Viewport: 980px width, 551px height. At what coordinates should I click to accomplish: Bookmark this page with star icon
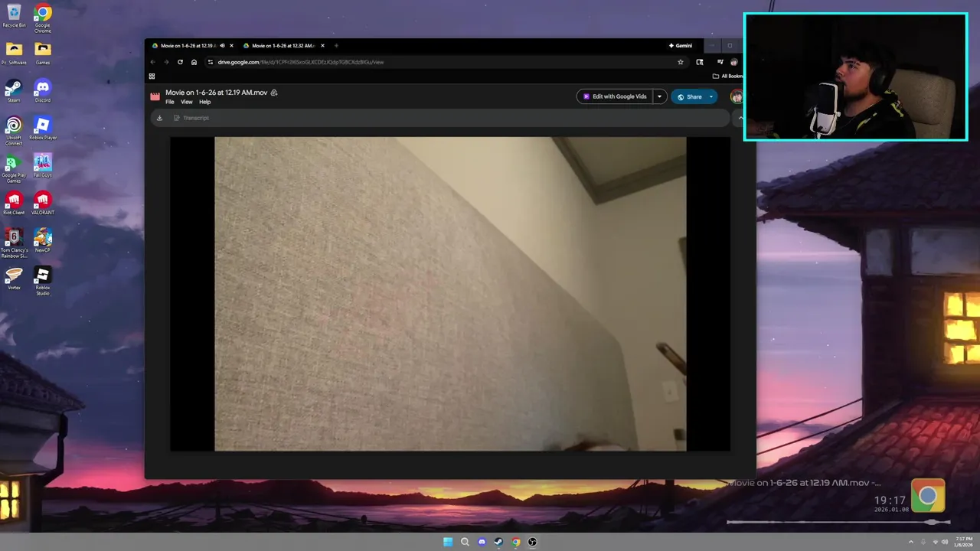pos(681,62)
